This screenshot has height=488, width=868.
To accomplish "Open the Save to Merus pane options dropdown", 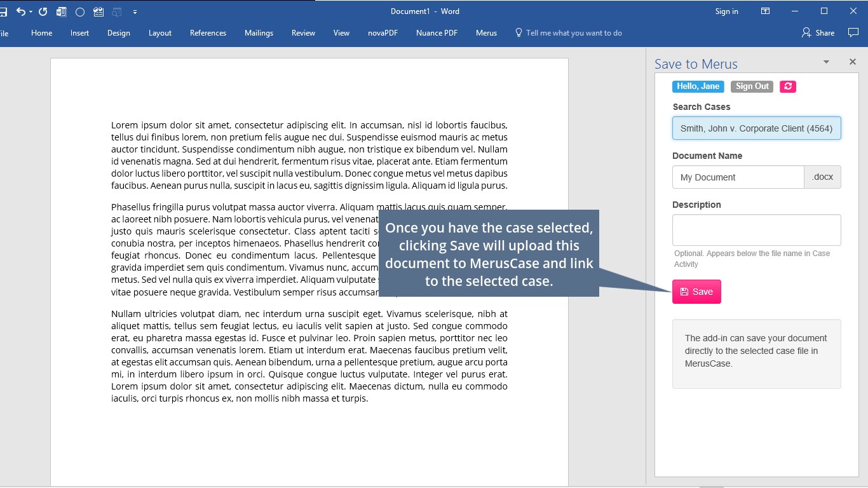I will pos(826,62).
